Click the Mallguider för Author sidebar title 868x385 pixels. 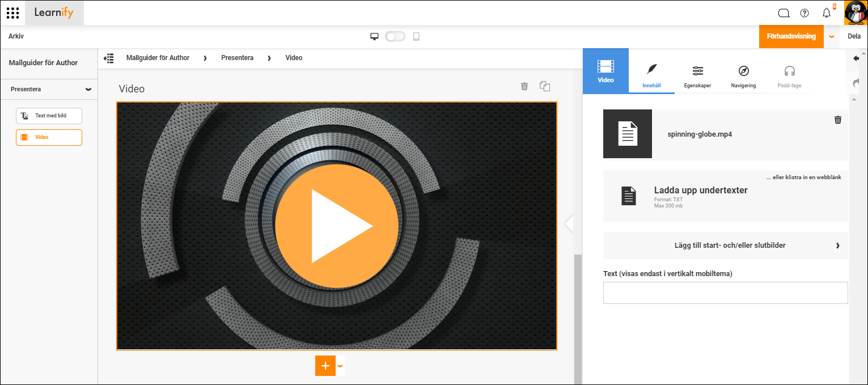coord(43,63)
